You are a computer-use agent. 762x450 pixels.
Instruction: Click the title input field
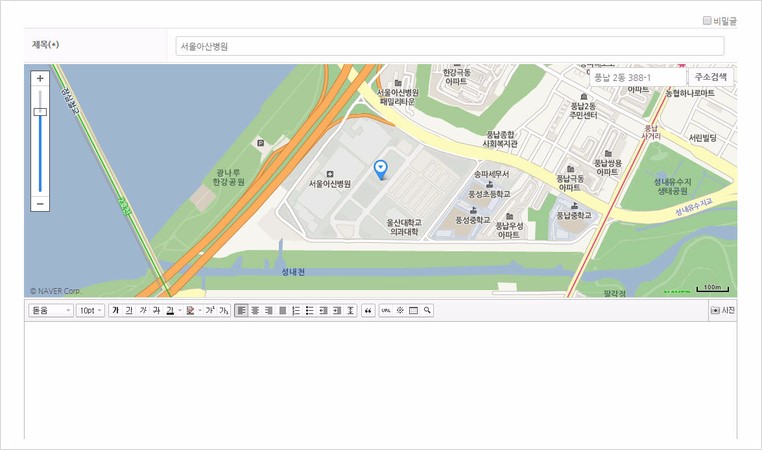450,46
